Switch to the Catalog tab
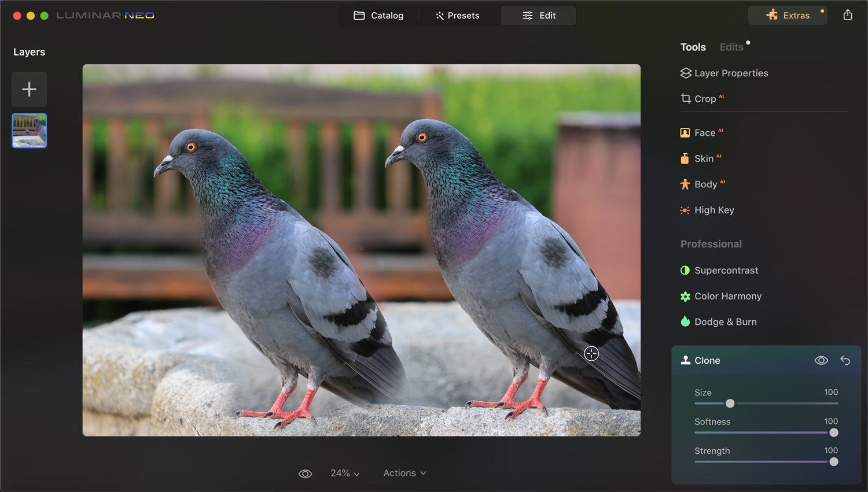The image size is (868, 492). pos(378,16)
